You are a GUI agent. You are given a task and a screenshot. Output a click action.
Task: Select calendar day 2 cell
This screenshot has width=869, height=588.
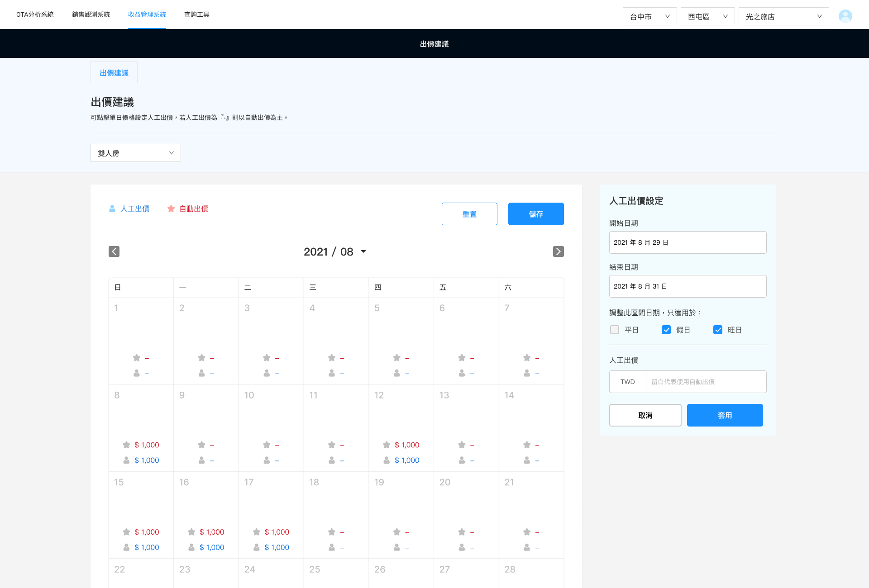pos(206,341)
